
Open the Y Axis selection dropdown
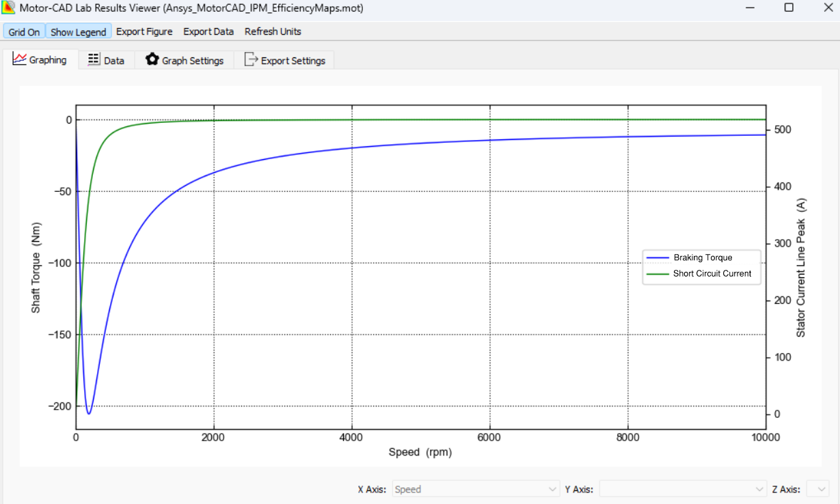[x=682, y=489]
